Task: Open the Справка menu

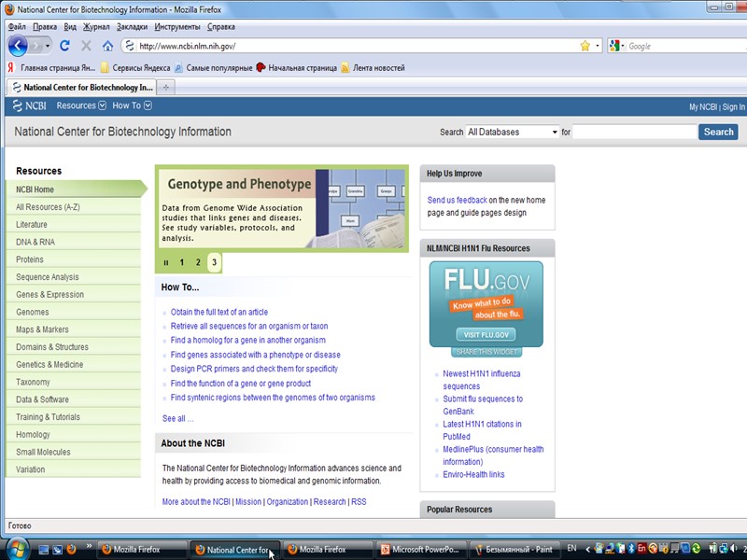Action: (221, 27)
